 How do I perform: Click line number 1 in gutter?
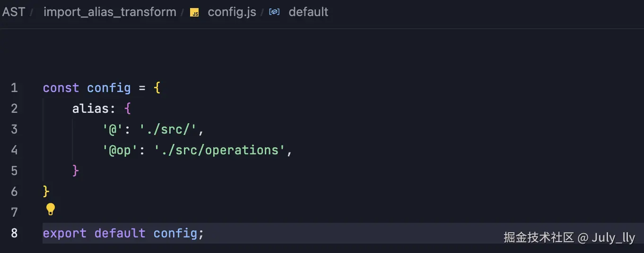pyautogui.click(x=14, y=88)
